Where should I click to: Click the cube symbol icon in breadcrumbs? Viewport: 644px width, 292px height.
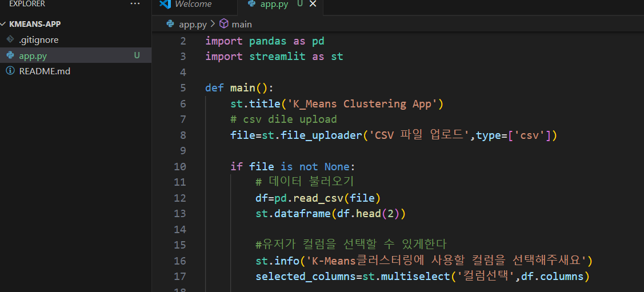tap(224, 24)
